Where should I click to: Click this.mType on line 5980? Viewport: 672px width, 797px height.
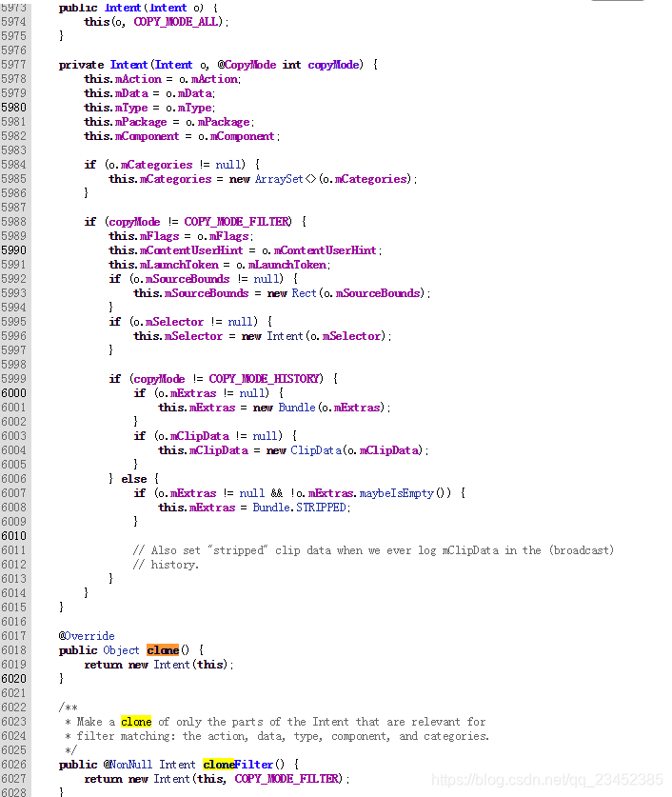click(116, 108)
